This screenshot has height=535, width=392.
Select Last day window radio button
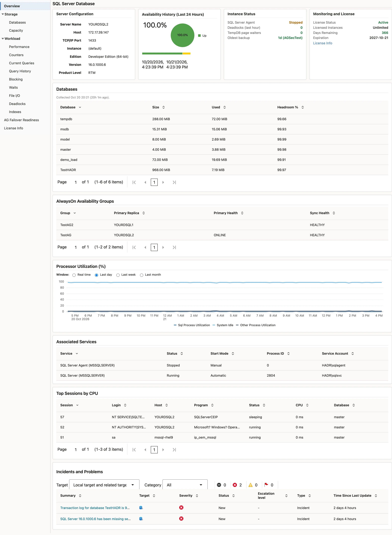point(96,275)
